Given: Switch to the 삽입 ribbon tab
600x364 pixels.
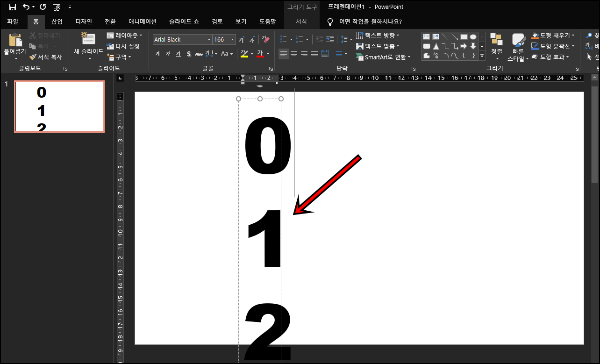Looking at the screenshot, I should click(x=57, y=21).
